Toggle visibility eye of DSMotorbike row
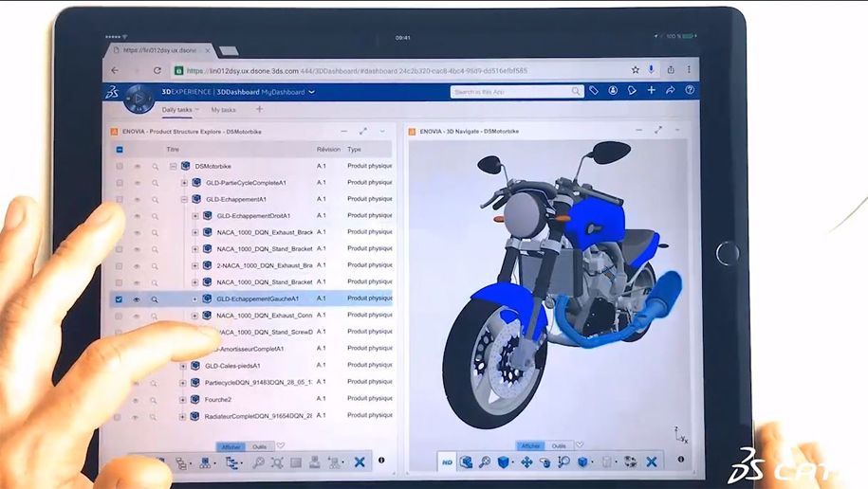 point(138,167)
